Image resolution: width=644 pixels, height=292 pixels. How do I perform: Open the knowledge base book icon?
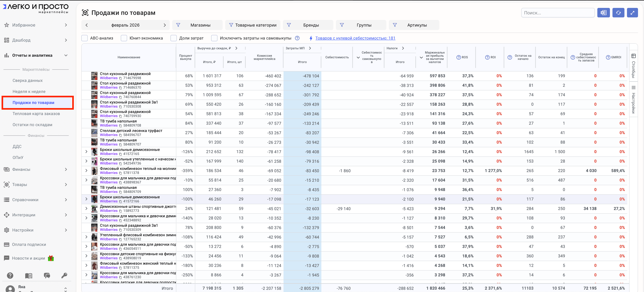pos(29,275)
